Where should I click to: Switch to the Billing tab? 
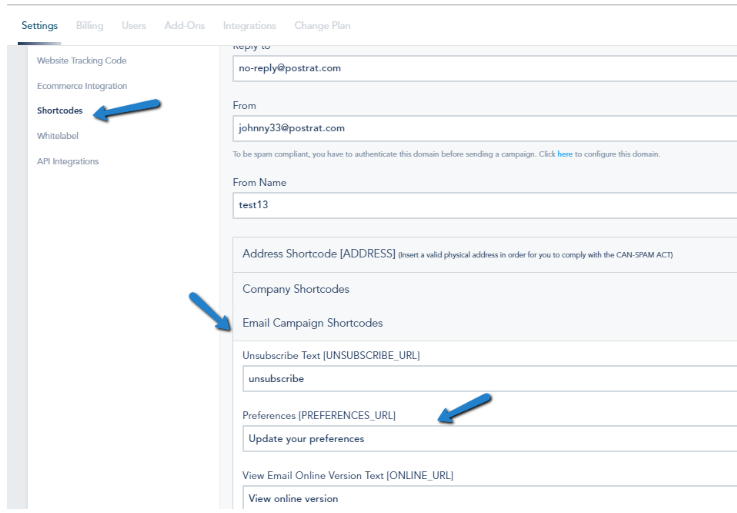coord(90,25)
